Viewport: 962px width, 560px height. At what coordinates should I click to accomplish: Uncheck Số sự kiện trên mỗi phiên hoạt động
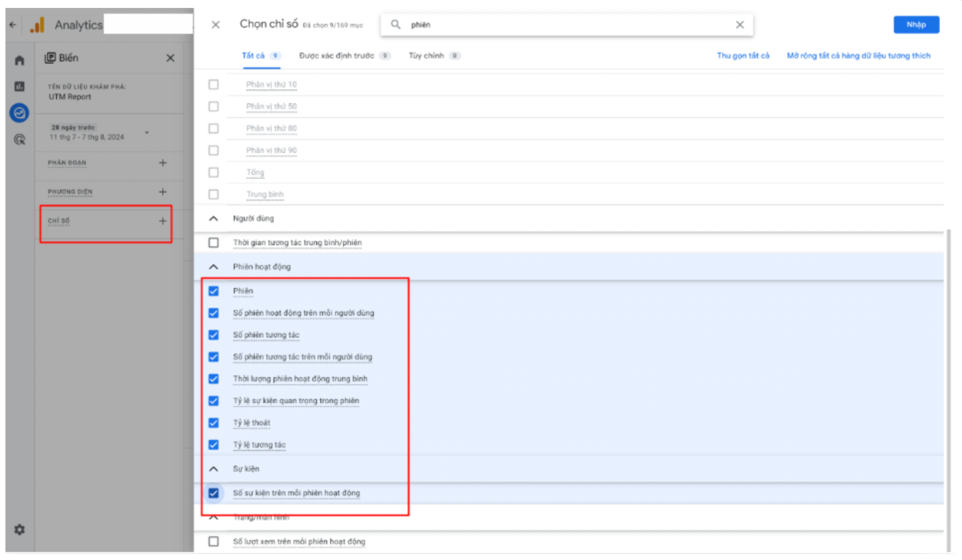213,493
